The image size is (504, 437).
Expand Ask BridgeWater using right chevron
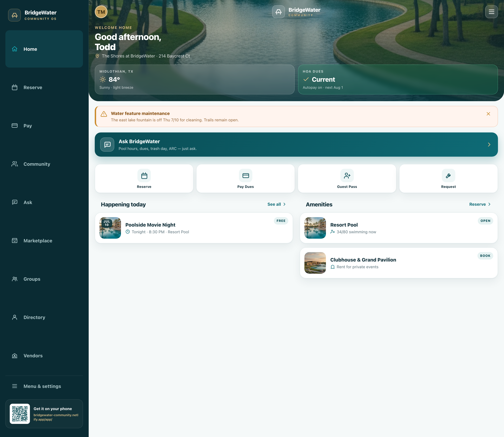[x=489, y=145]
